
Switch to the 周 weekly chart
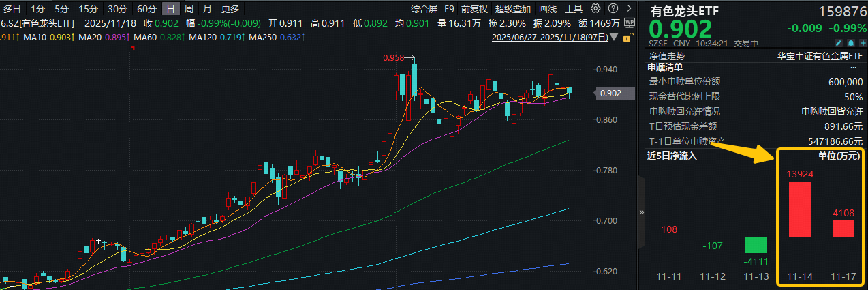pos(189,9)
